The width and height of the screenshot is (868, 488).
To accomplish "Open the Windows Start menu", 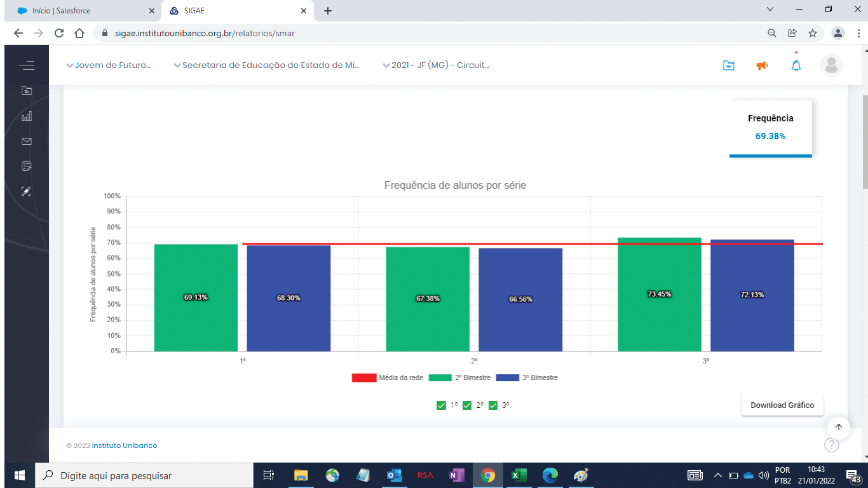I will [x=19, y=475].
